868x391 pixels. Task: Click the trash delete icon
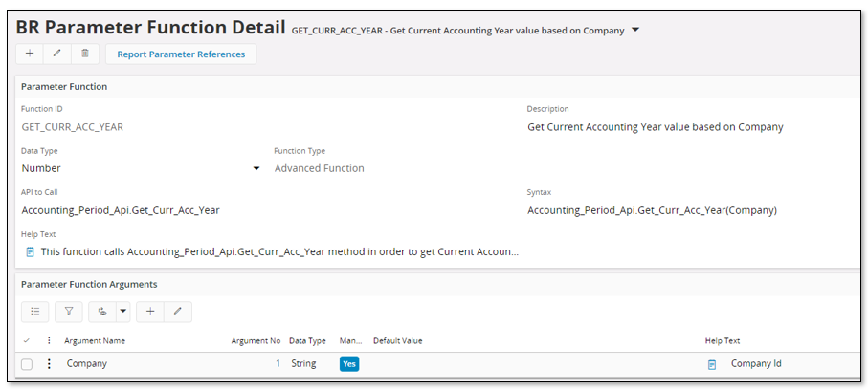click(x=85, y=54)
